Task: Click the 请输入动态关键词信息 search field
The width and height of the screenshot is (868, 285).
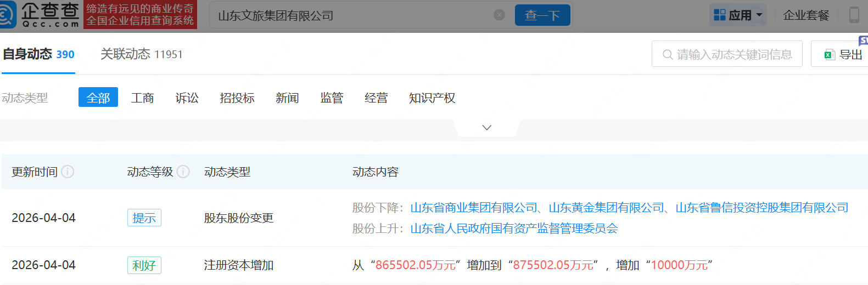Action: (x=734, y=54)
